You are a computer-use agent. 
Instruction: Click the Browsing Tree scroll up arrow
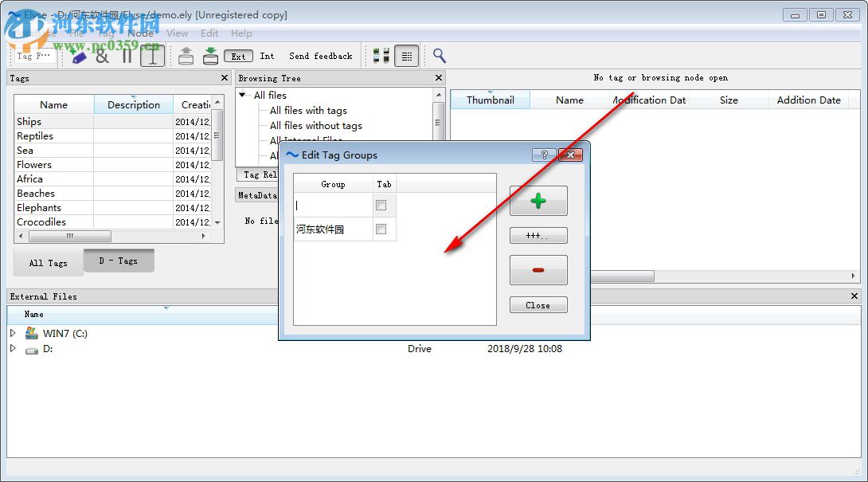pos(439,95)
